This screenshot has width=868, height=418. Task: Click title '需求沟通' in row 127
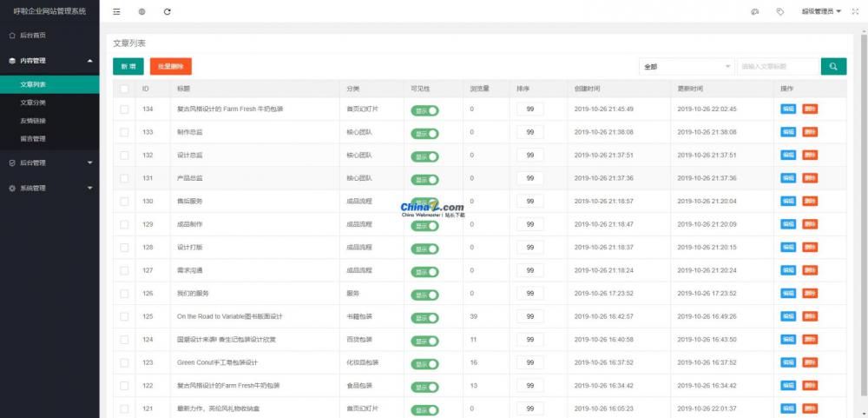pos(189,270)
